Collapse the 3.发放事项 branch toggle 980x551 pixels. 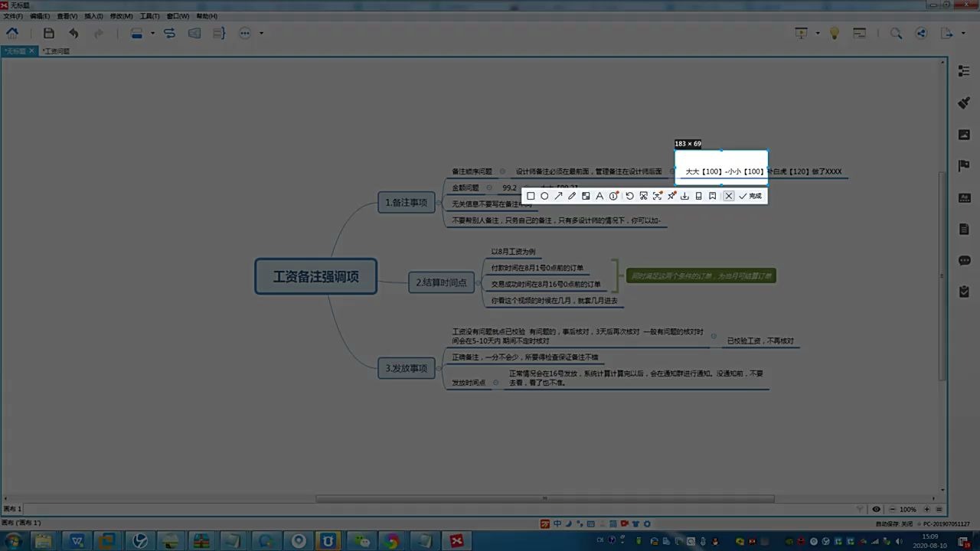tap(439, 368)
